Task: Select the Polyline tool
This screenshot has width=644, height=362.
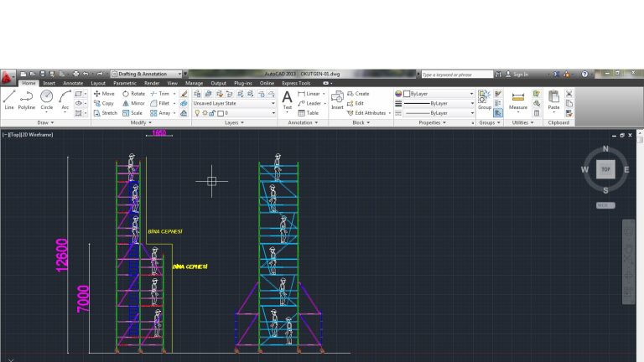Action: [x=27, y=99]
